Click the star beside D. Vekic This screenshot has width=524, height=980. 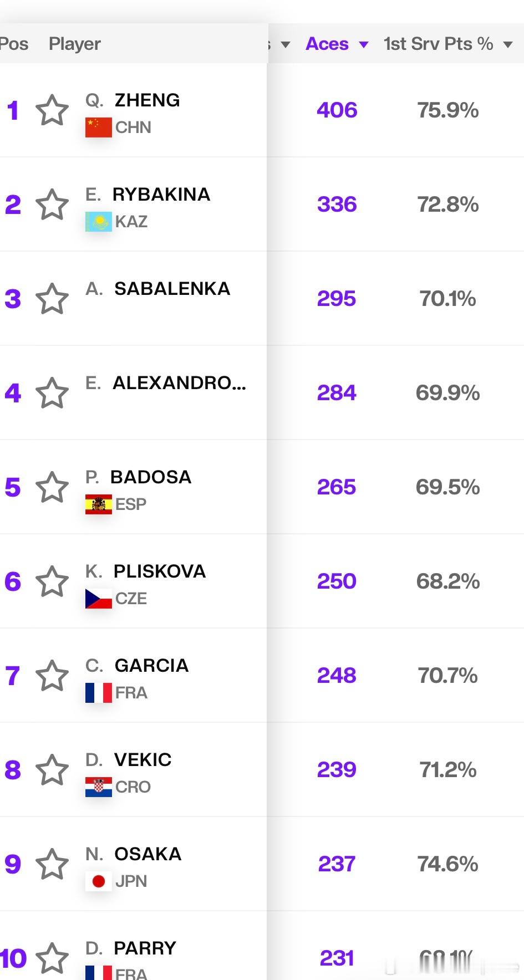click(x=52, y=769)
